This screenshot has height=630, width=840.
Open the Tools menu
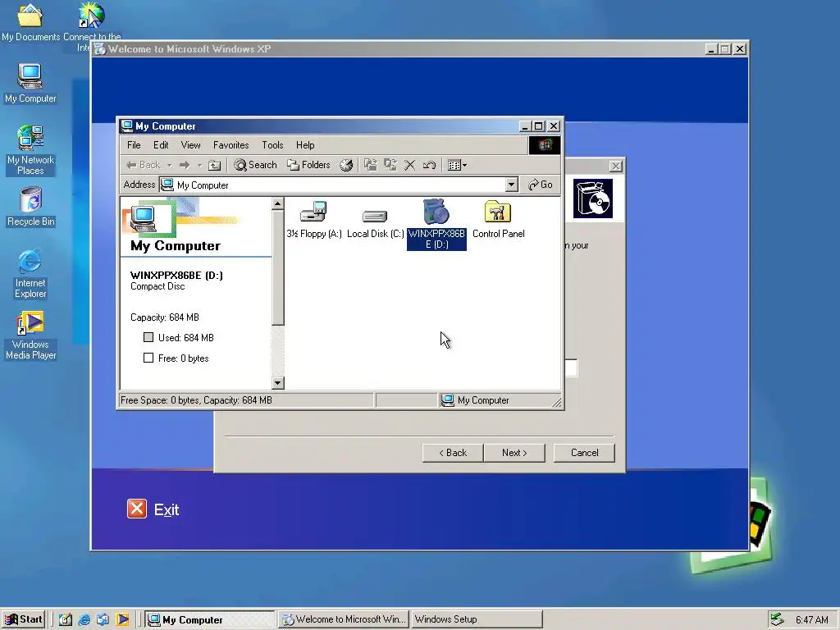272,145
